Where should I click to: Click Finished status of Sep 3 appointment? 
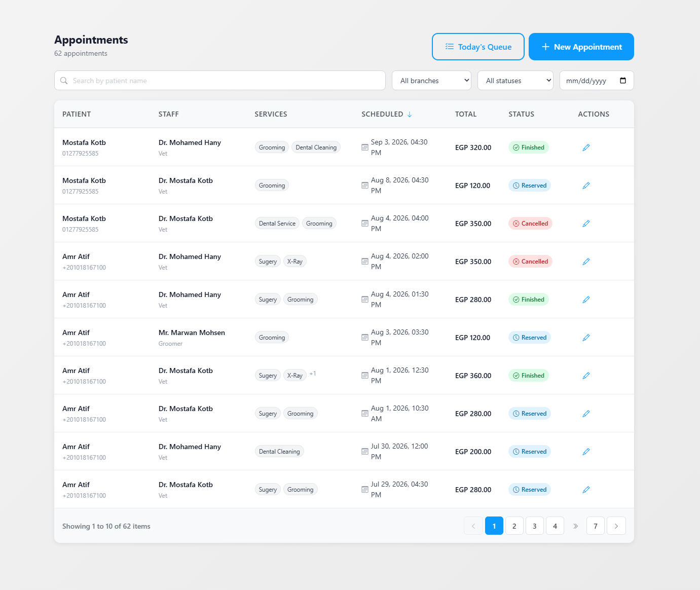tap(529, 147)
